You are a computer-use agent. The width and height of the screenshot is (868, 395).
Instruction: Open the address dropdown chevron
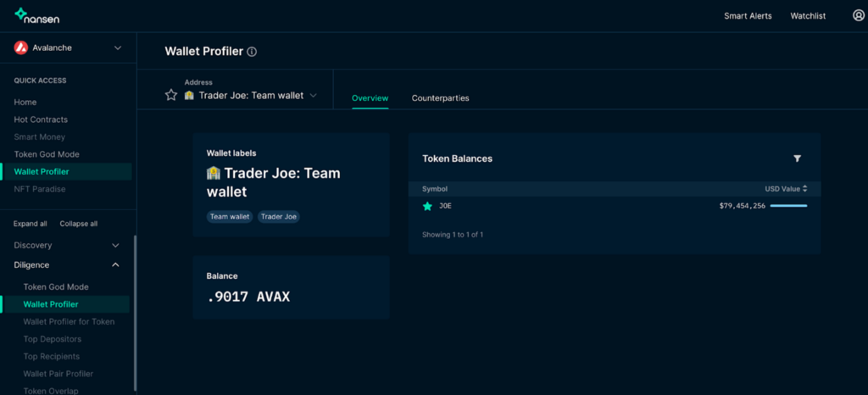pos(314,95)
